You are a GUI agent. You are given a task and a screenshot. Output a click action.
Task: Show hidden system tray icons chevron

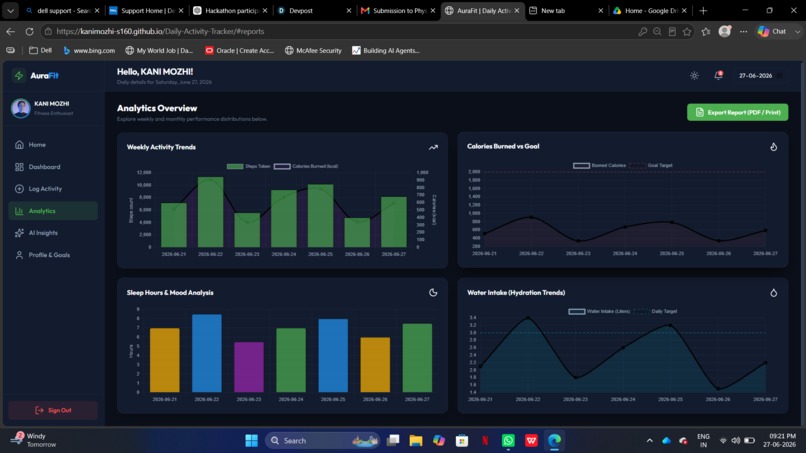(650, 441)
